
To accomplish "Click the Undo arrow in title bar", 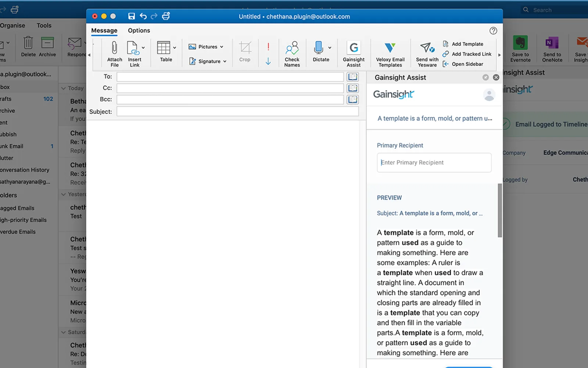I will coord(143,16).
